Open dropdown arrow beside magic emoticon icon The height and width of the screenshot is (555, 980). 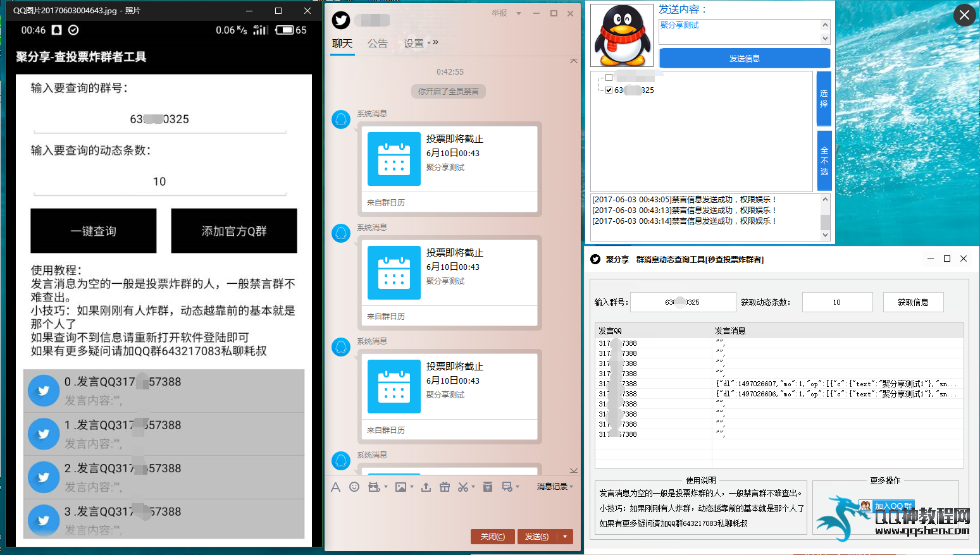385,487
